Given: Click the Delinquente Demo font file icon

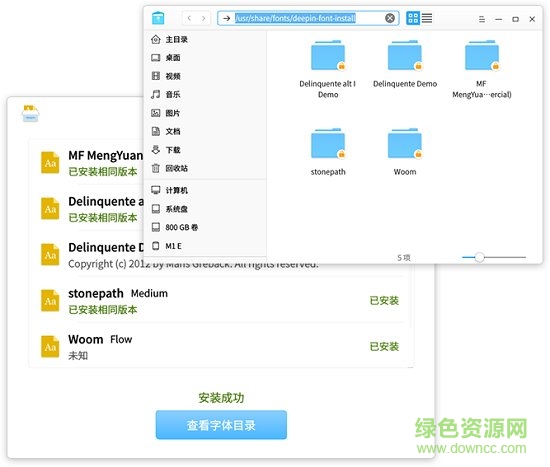Looking at the screenshot, I should pos(50,254).
